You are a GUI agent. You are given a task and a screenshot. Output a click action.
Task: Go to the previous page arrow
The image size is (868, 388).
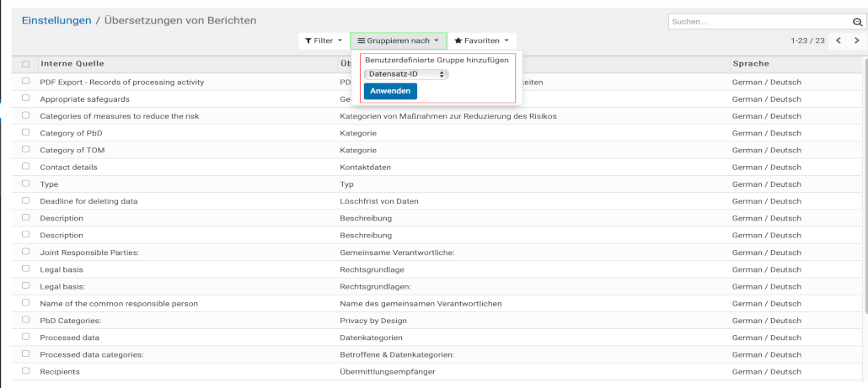[839, 40]
